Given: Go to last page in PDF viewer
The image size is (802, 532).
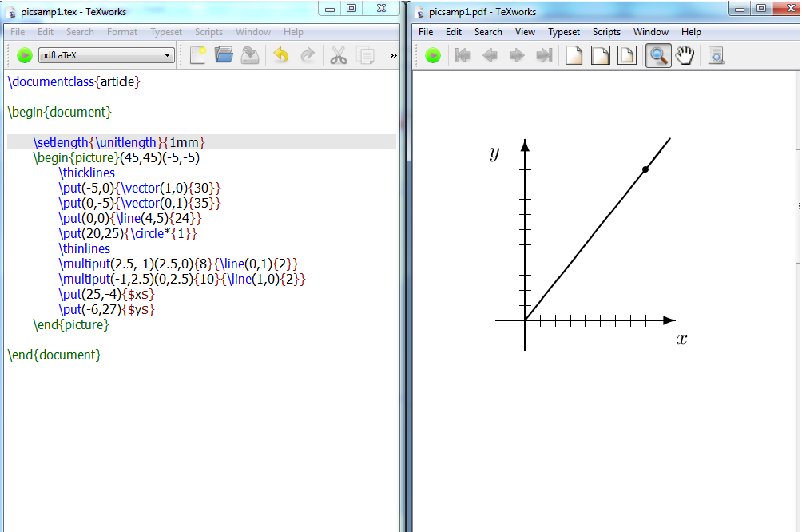Looking at the screenshot, I should pyautogui.click(x=544, y=55).
